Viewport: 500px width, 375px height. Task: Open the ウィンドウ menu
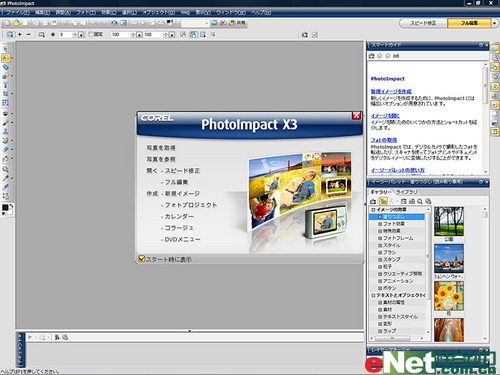[x=231, y=13]
